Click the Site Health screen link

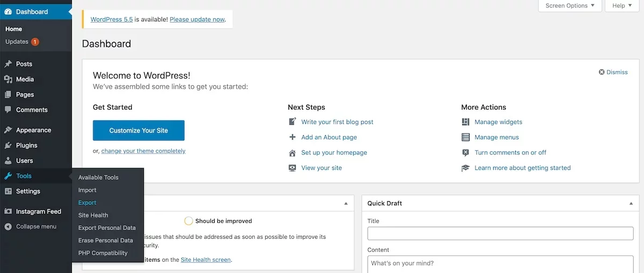point(206,260)
